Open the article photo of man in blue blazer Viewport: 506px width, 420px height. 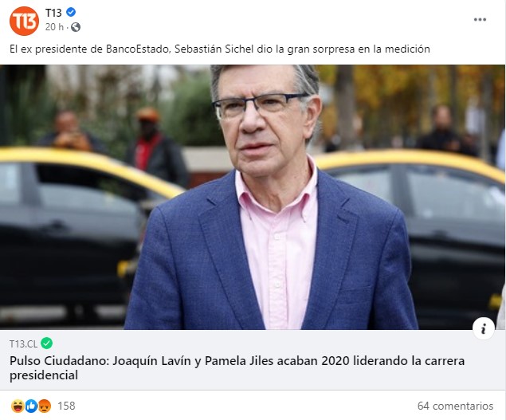[253, 197]
